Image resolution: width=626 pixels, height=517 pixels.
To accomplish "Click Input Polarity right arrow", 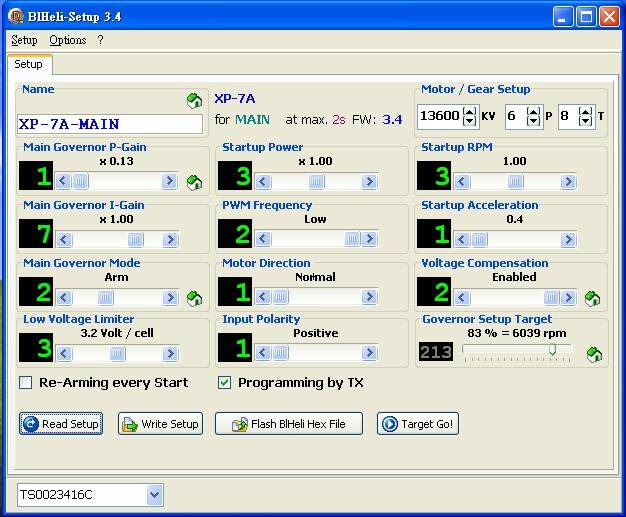I will click(x=369, y=353).
